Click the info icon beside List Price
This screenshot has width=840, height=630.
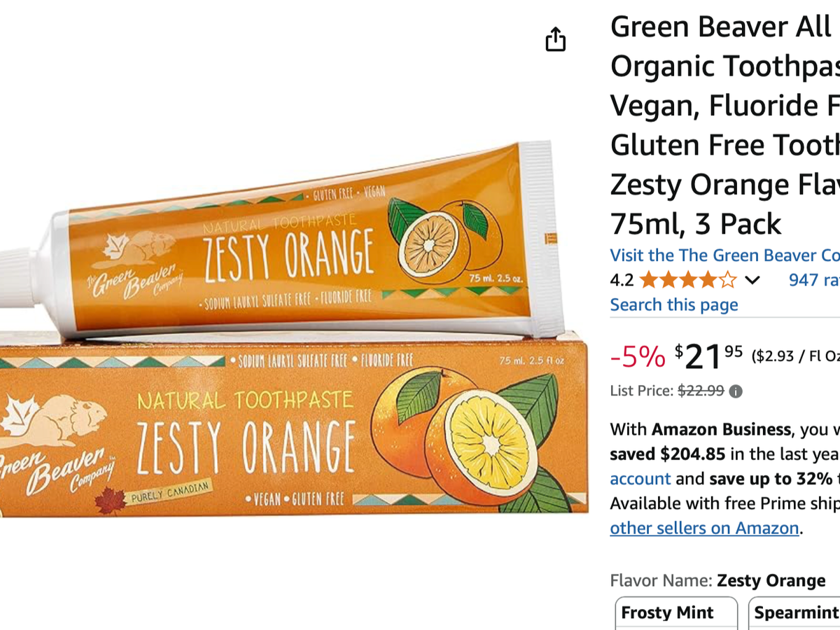[x=736, y=391]
